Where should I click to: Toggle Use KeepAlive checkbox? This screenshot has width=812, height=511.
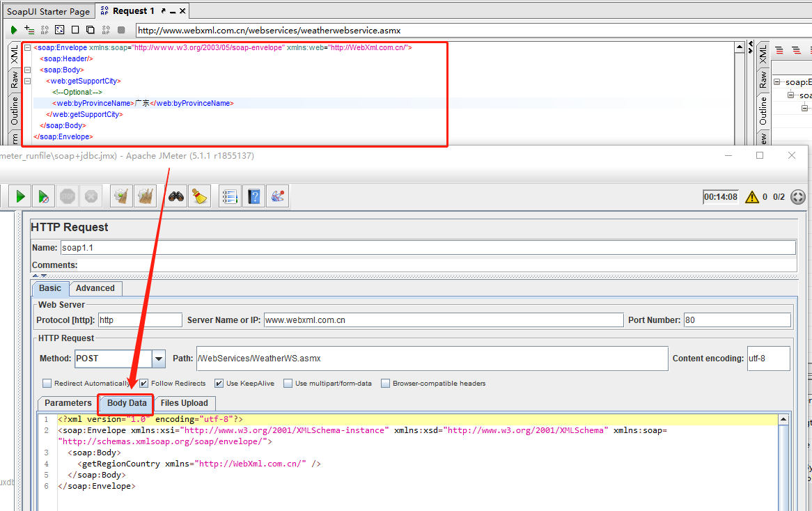click(219, 383)
